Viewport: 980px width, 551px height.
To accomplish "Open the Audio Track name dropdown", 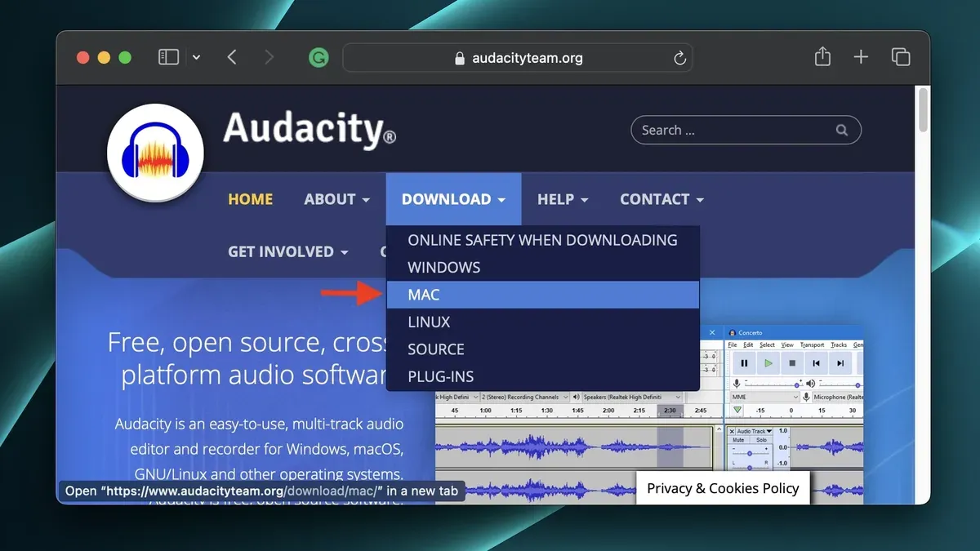I will tap(755, 431).
